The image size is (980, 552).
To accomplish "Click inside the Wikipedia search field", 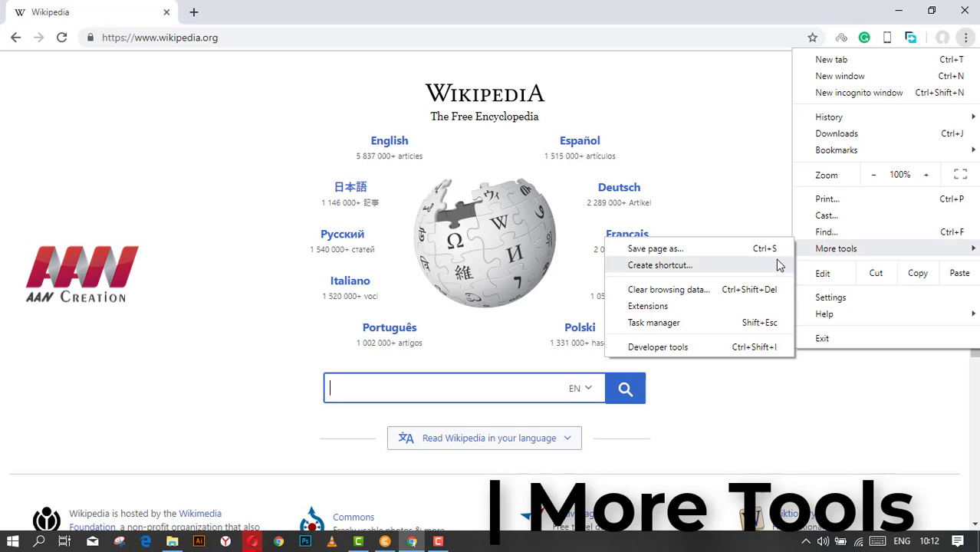I will point(445,389).
